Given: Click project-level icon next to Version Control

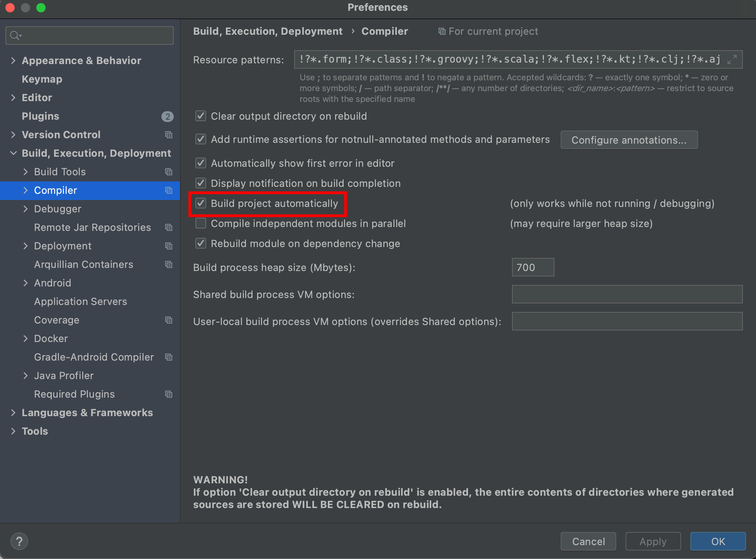Looking at the screenshot, I should [x=169, y=135].
